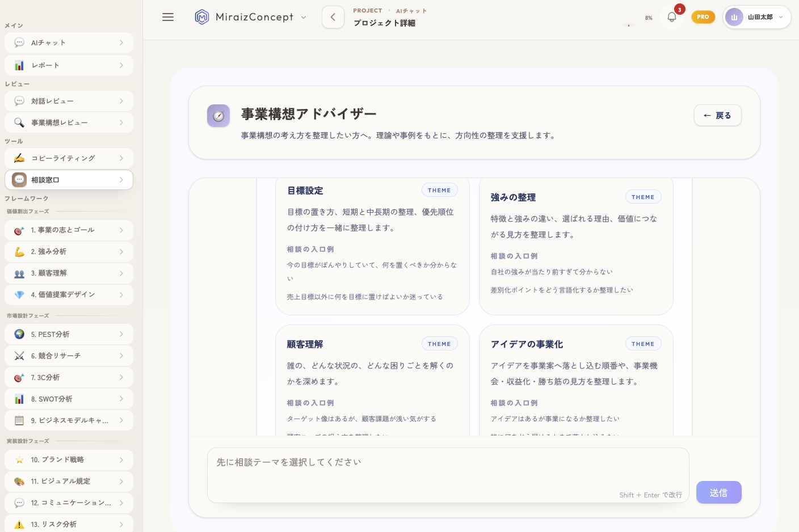Open the AIチャット section via its chat bubble icon
Image resolution: width=799 pixels, height=532 pixels.
(x=19, y=43)
